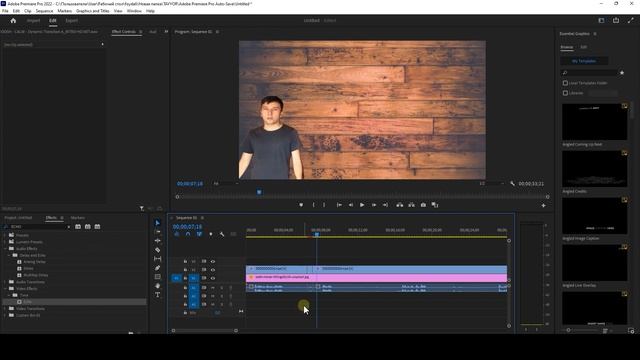Open Program monitor zoom level dropdown

[226, 184]
